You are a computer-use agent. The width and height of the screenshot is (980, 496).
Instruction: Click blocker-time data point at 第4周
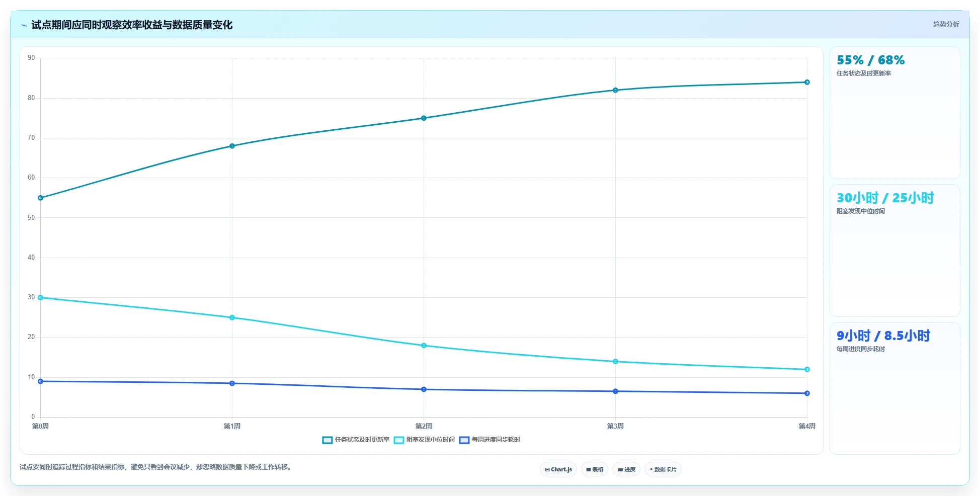[807, 370]
